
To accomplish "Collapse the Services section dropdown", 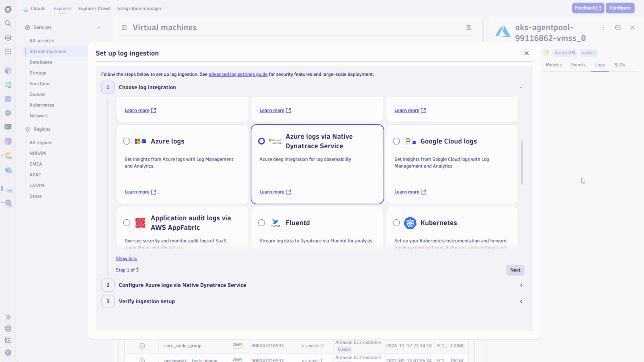I will 98,27.
